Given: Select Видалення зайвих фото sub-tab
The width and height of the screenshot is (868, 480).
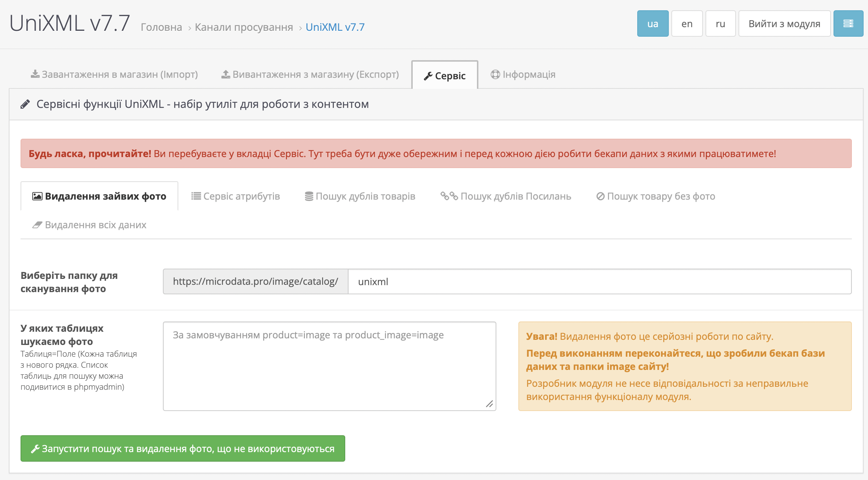Looking at the screenshot, I should [99, 196].
